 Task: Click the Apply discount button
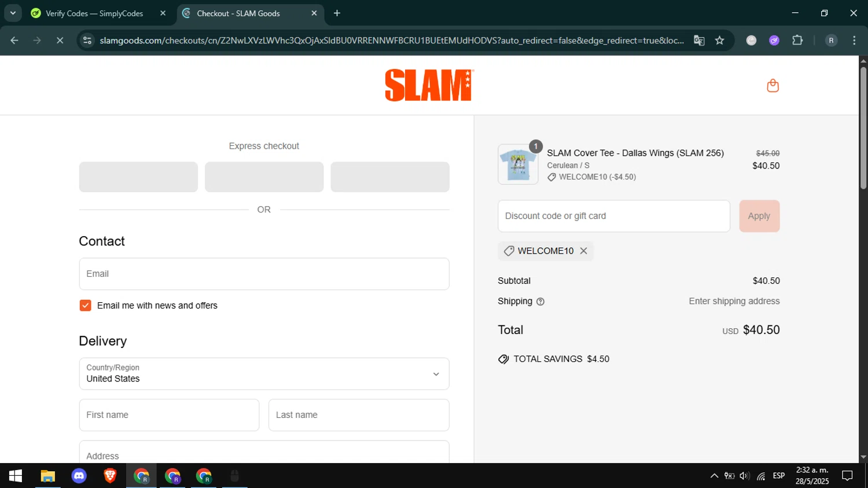pos(759,216)
